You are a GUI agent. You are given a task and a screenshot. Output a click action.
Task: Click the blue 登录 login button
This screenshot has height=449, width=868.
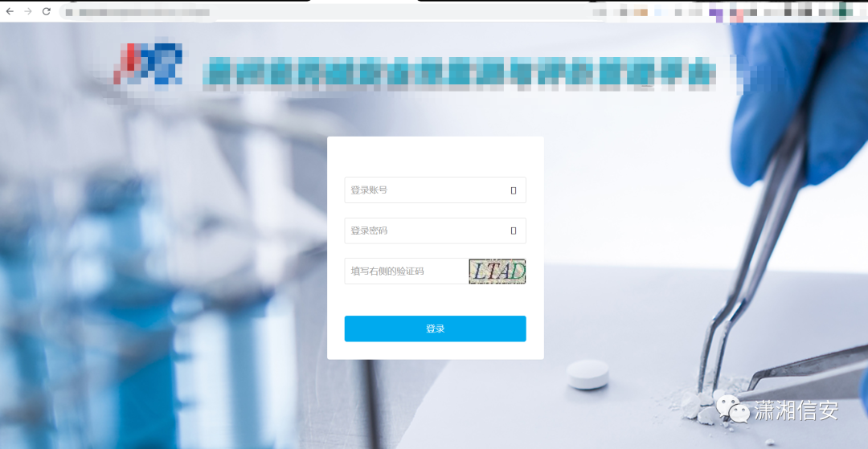point(435,329)
